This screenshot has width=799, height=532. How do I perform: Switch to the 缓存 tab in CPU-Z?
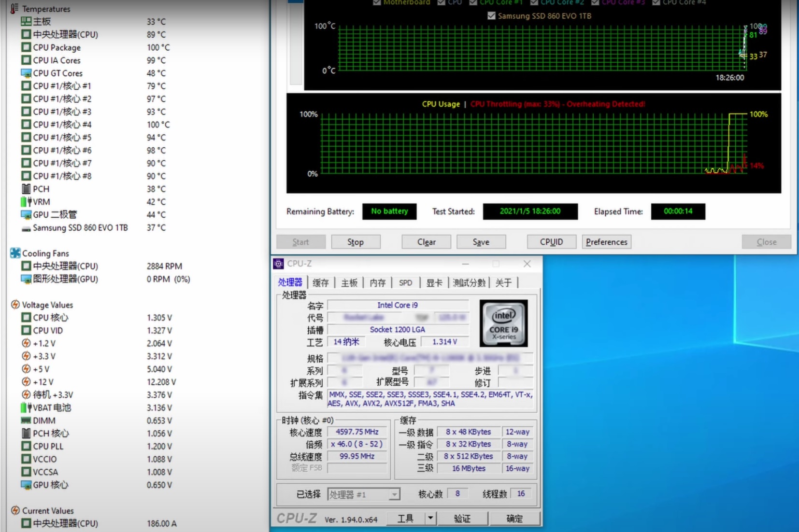point(320,283)
